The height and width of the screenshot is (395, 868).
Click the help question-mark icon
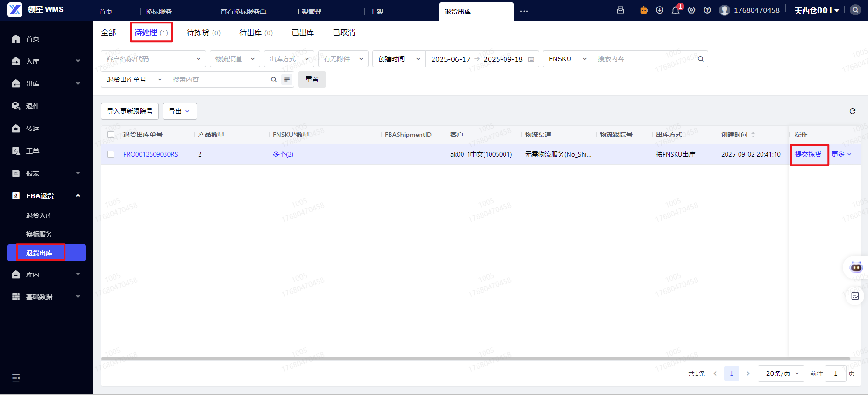pyautogui.click(x=707, y=10)
